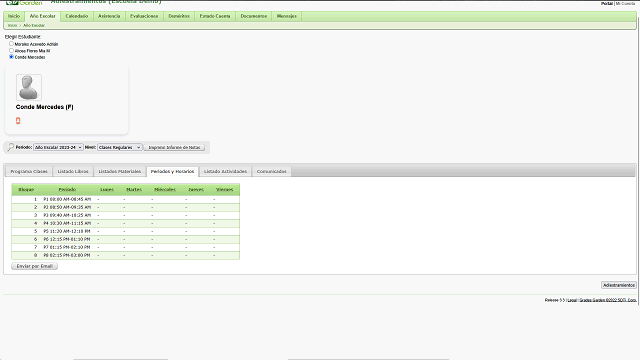
Task: Switch to the Listado Libros tab
Action: point(73,171)
